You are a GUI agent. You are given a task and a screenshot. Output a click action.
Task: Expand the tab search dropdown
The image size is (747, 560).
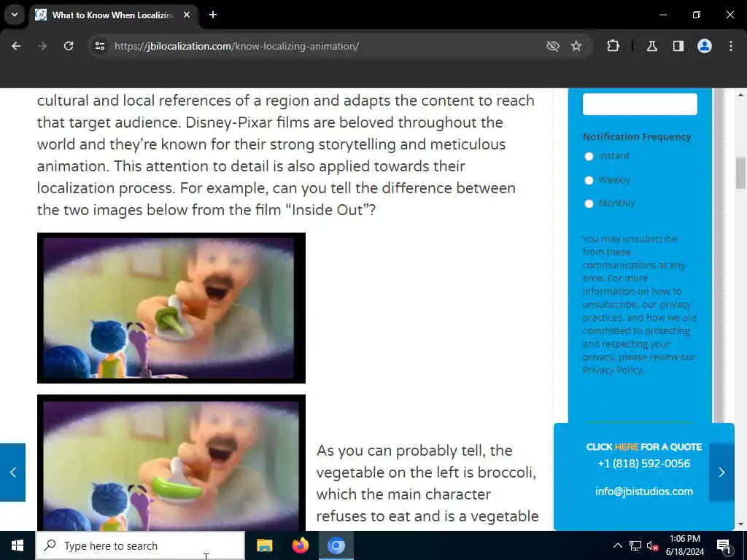pyautogui.click(x=15, y=15)
